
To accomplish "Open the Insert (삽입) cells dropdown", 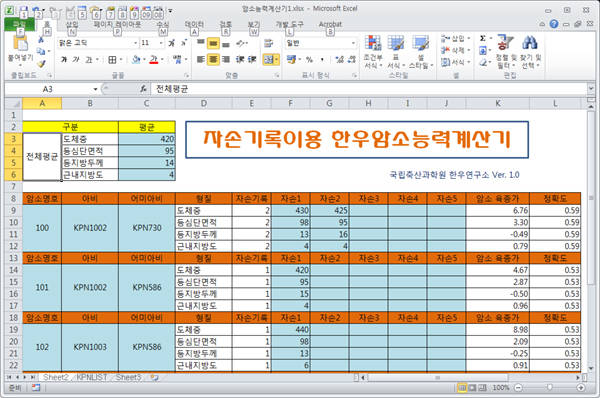I will point(455,39).
